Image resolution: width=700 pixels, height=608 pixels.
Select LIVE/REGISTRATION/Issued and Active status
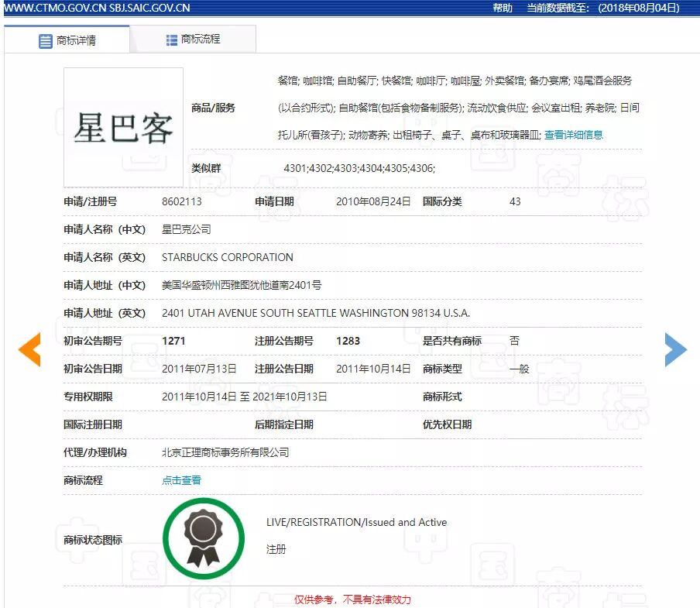click(x=356, y=522)
